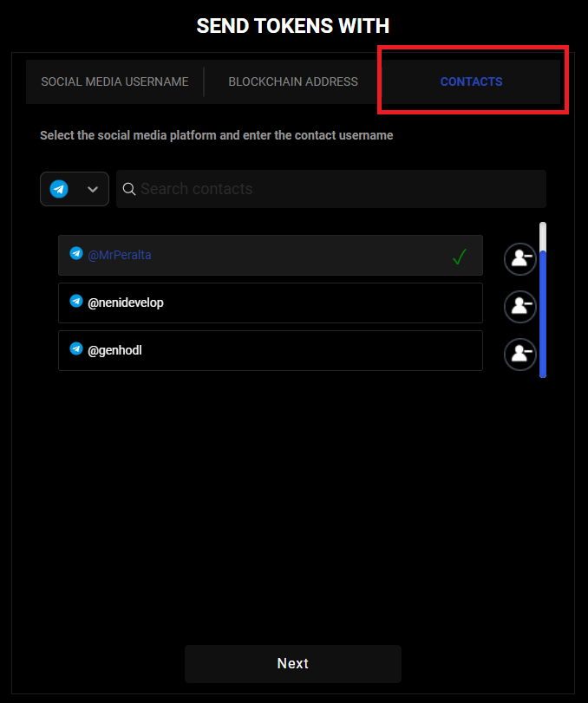Click remove-contact icon beside @nenidevelop

coord(520,305)
